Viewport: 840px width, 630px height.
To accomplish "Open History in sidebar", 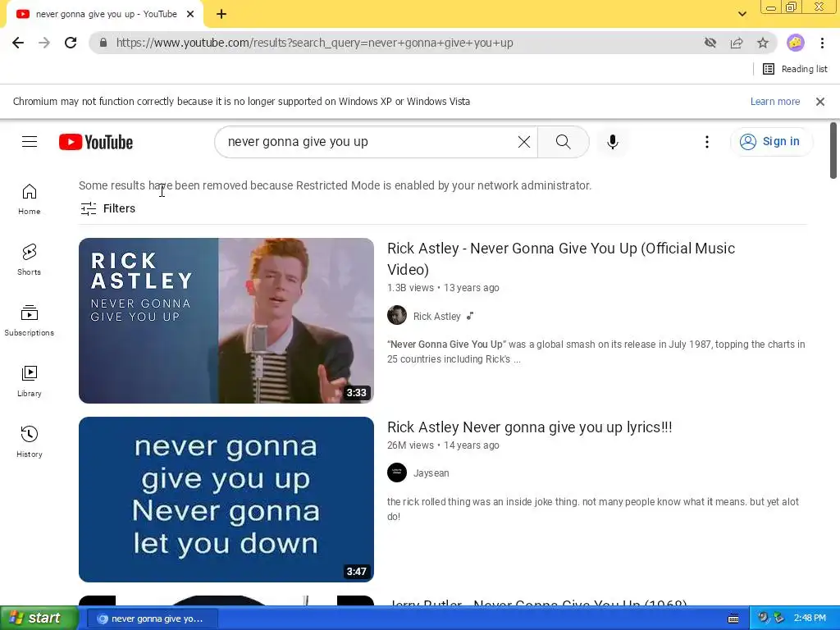I will [x=30, y=442].
